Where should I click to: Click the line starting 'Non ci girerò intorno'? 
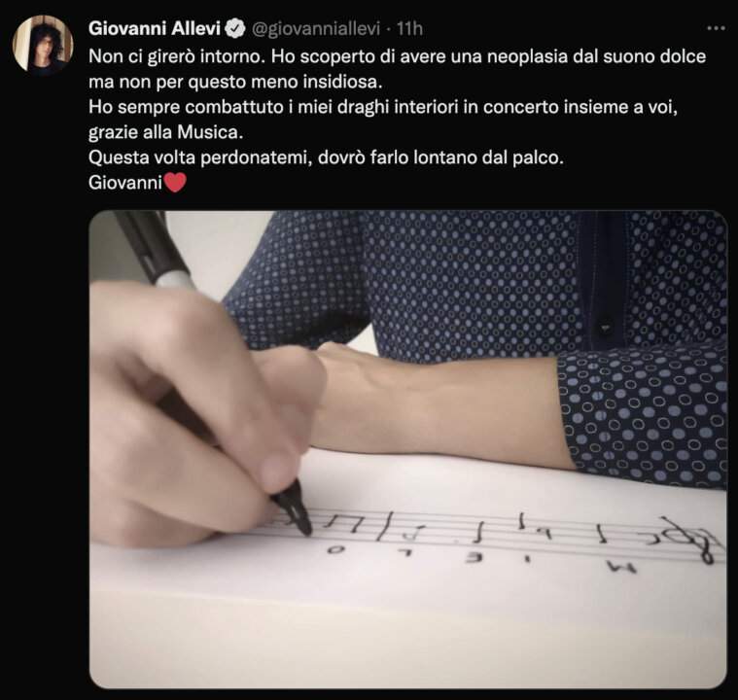pyautogui.click(x=398, y=57)
